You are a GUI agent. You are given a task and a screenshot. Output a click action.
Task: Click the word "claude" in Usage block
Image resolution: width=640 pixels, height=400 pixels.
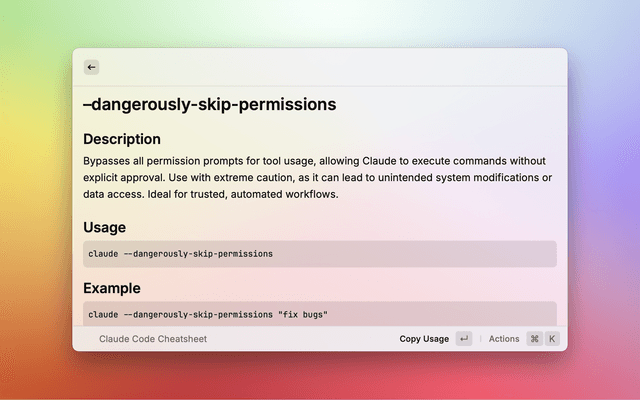click(103, 254)
